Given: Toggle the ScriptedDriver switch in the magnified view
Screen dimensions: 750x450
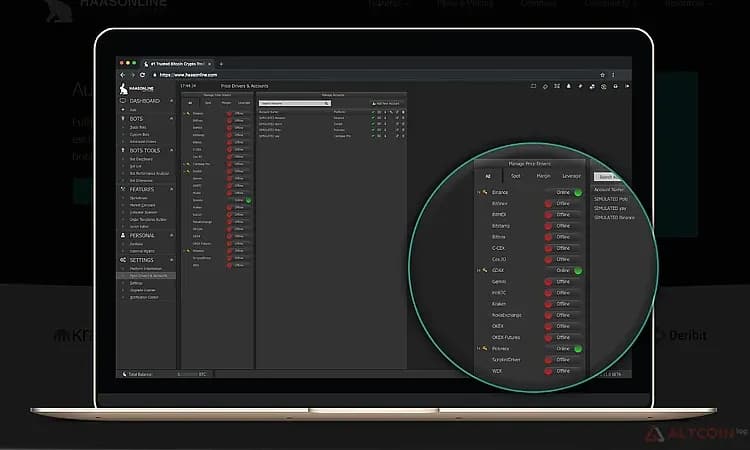Looking at the screenshot, I should pos(564,360).
